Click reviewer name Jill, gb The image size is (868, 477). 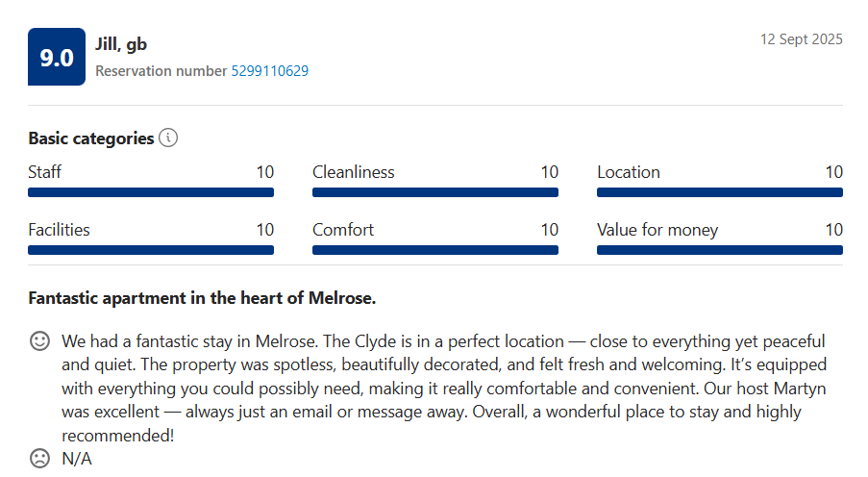(x=121, y=43)
